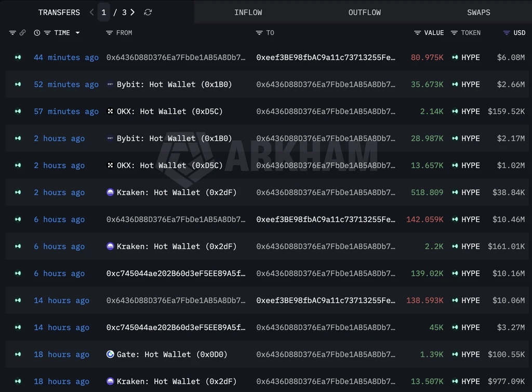
Task: Click the link icon in column header
Action: pyautogui.click(x=22, y=33)
